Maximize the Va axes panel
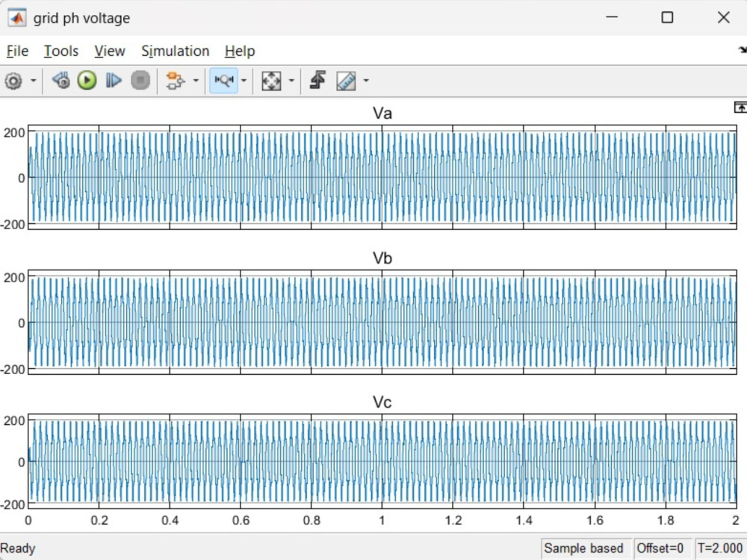Screen dimensions: 747x560 click(x=740, y=108)
